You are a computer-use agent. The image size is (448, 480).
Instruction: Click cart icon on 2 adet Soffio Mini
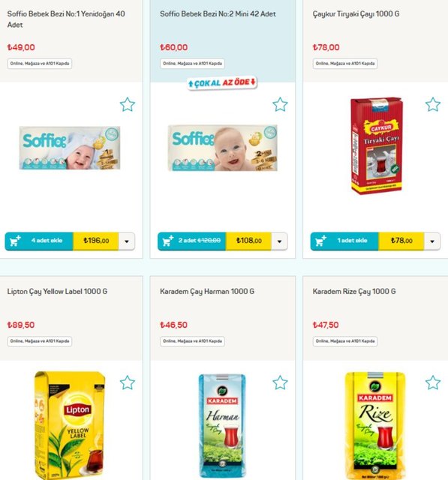click(x=168, y=241)
